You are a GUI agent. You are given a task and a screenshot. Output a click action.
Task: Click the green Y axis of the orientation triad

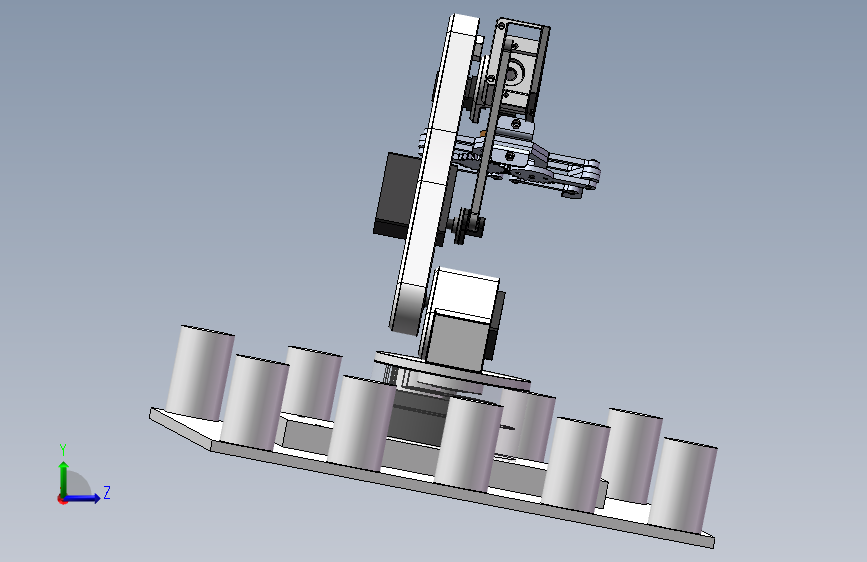click(63, 478)
